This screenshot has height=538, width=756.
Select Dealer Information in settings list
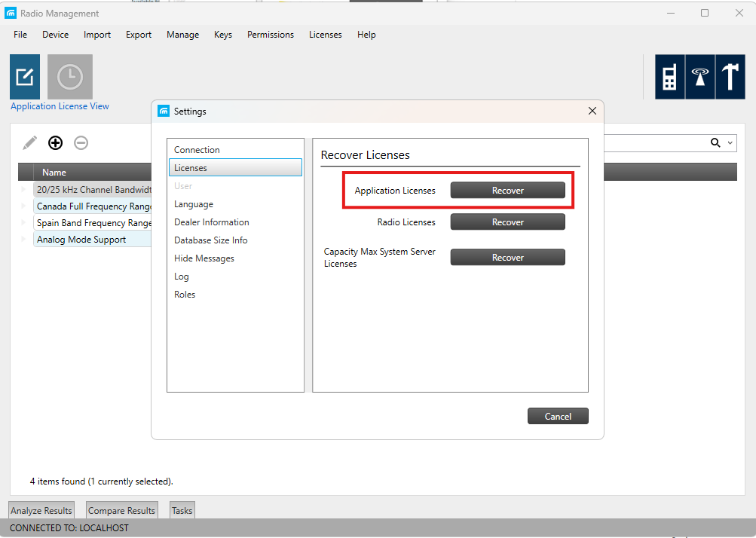point(212,222)
